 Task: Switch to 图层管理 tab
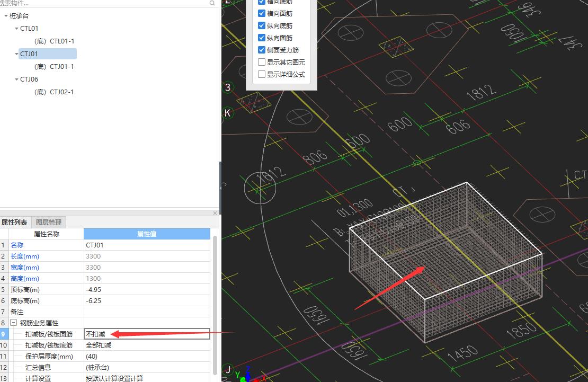tap(49, 223)
